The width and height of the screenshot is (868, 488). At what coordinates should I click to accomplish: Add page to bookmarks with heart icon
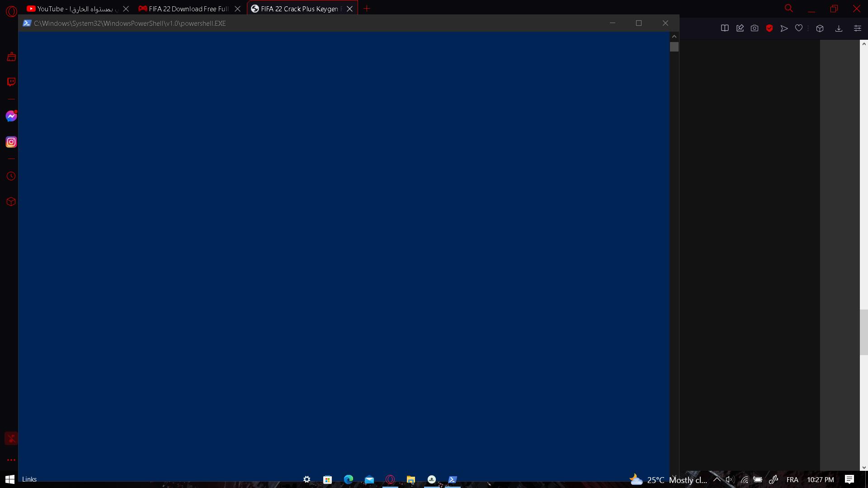point(799,28)
